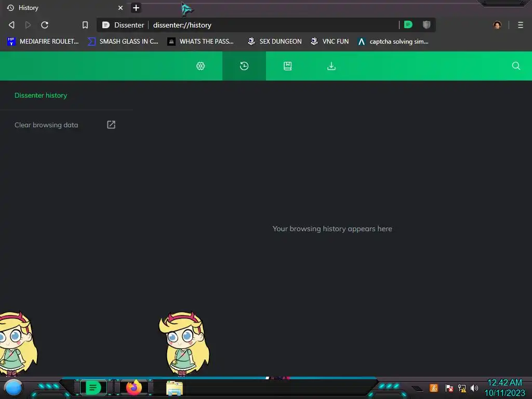Click Clear browsing data

(x=46, y=125)
